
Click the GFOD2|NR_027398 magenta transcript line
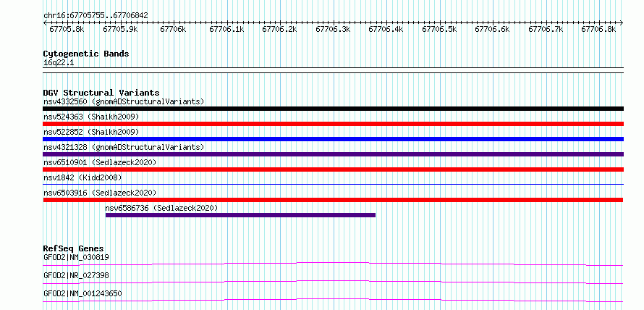click(333, 282)
